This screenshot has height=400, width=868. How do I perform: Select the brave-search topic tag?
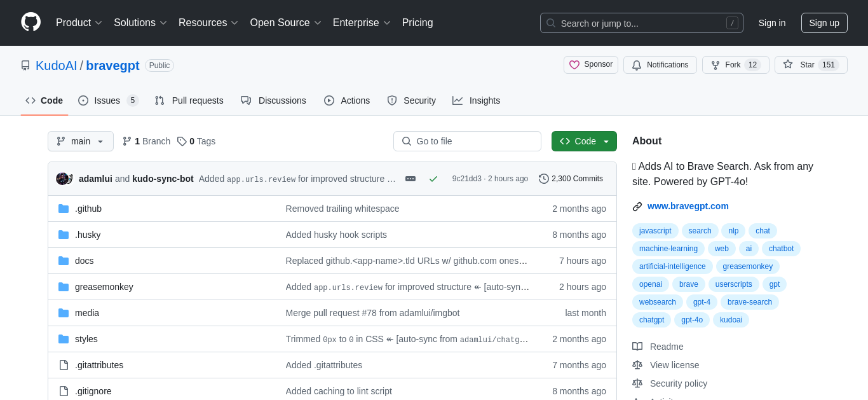click(750, 302)
